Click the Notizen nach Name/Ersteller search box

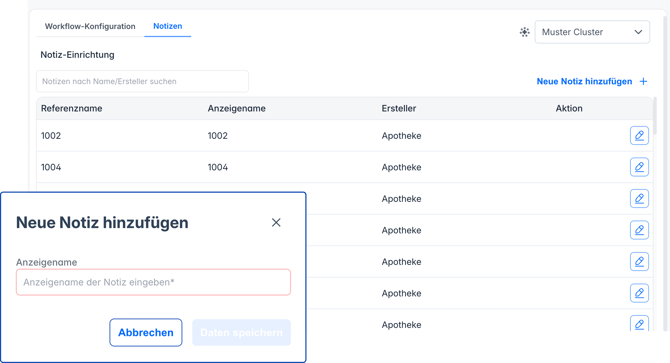coord(142,81)
